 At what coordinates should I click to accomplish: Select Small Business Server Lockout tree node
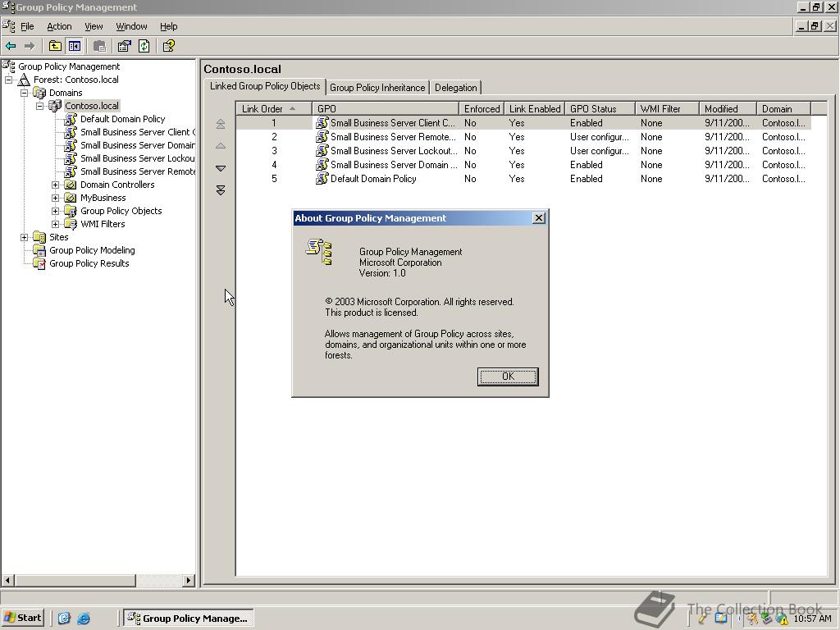point(138,158)
